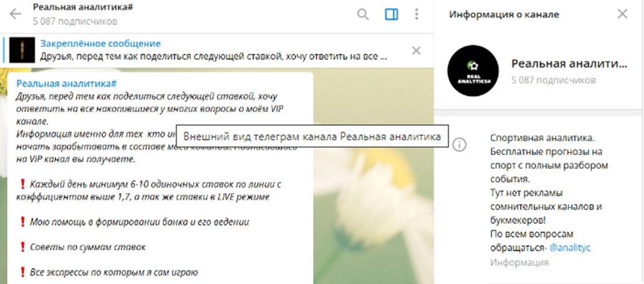Click the line 'Советы по суммам ставок'

coord(88,247)
